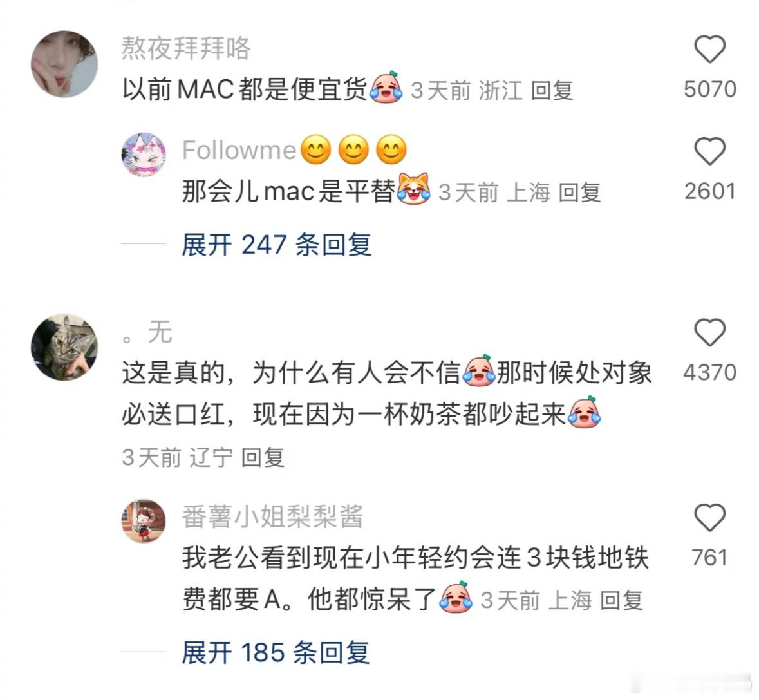
Task: Reply to the MAC 便宜货 comment
Action: (552, 91)
